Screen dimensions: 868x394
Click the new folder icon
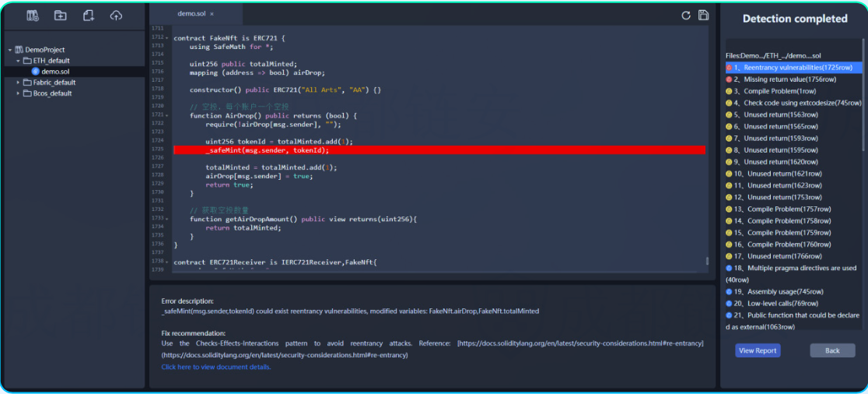61,16
